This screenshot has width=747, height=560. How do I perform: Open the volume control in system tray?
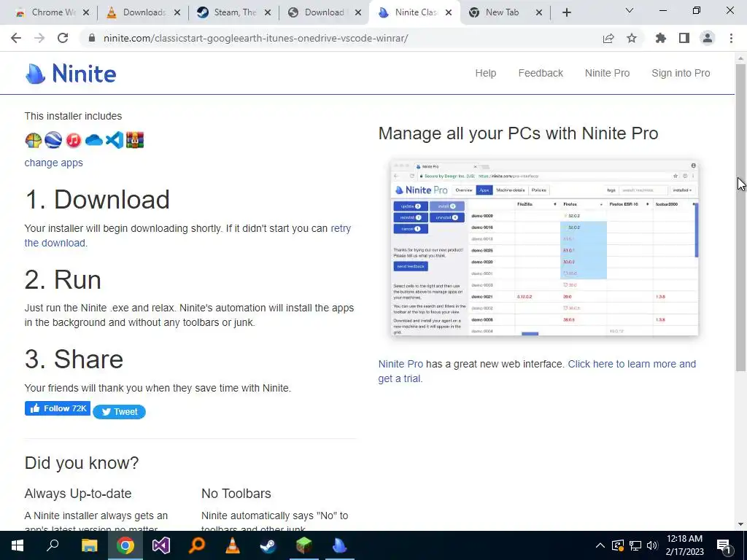pyautogui.click(x=652, y=545)
